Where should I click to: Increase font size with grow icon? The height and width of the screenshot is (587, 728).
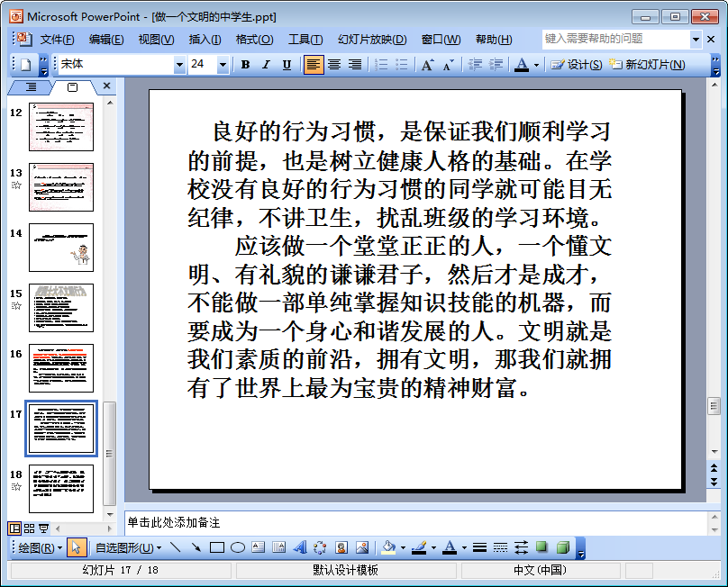(427, 65)
